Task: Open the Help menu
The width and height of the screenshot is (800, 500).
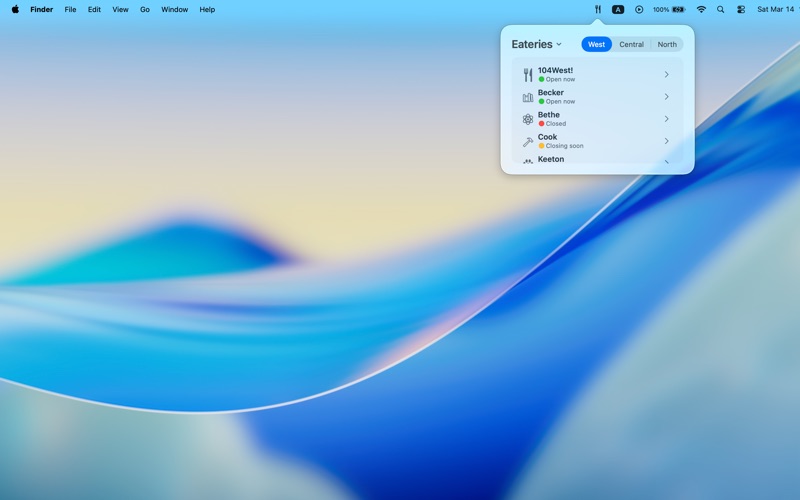Action: pyautogui.click(x=207, y=9)
